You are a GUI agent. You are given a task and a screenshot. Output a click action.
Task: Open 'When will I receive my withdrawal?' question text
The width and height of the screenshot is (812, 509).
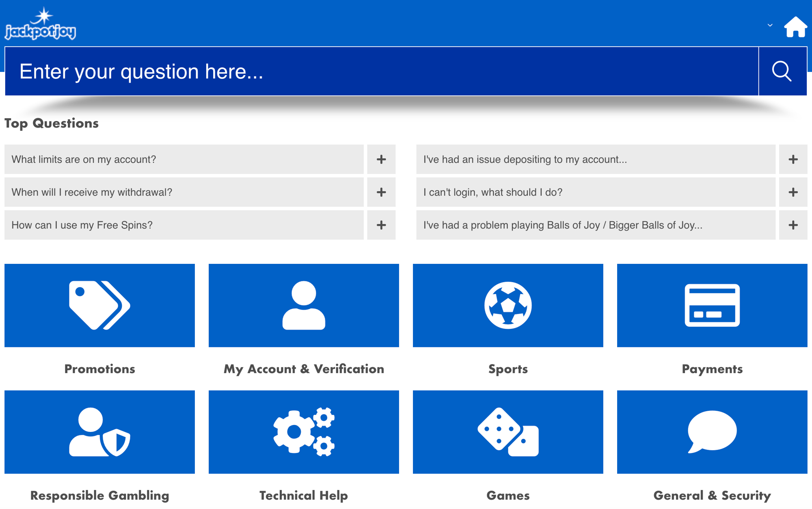(x=92, y=192)
